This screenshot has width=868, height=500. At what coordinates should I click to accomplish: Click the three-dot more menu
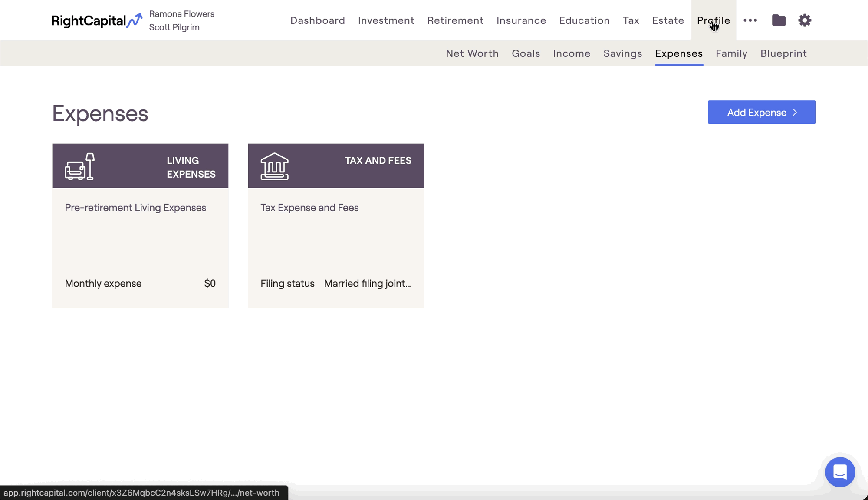(750, 20)
